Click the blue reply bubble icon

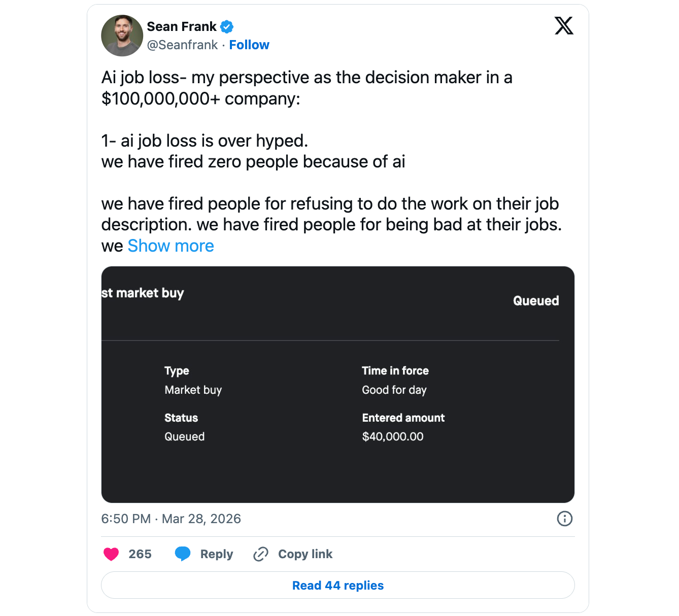[183, 554]
